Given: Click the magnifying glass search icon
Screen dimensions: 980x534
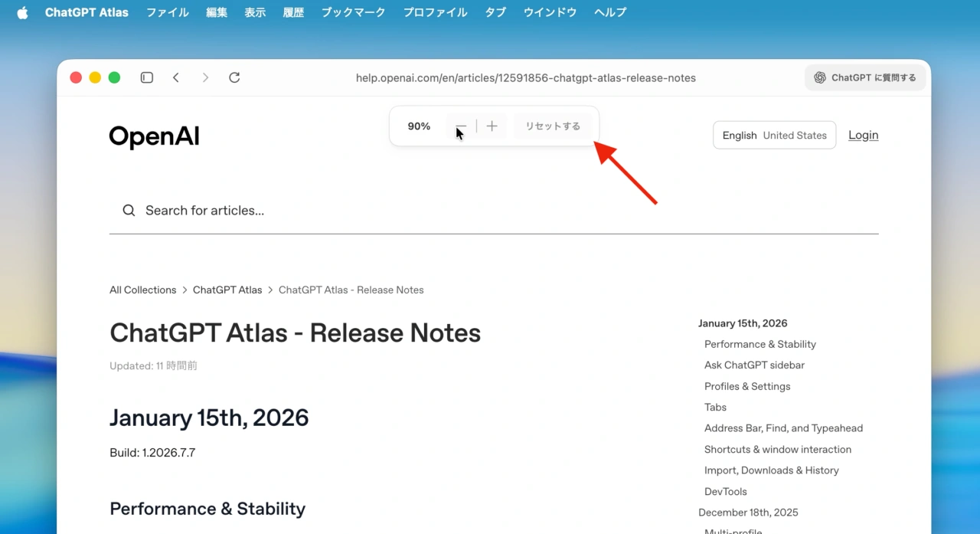Looking at the screenshot, I should pyautogui.click(x=128, y=210).
